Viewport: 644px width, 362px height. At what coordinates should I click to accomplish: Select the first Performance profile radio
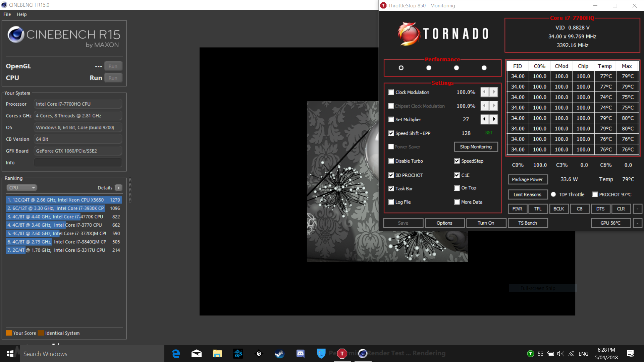coord(401,68)
